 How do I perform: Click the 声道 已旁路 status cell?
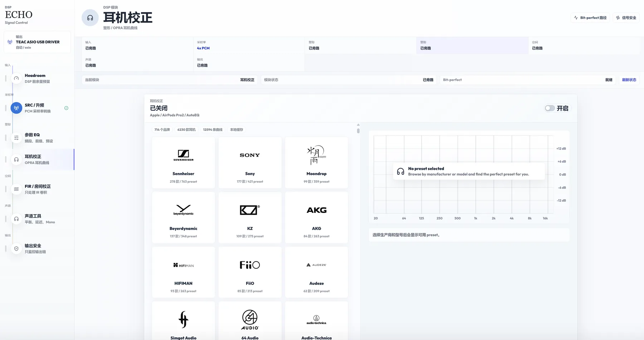[137, 63]
